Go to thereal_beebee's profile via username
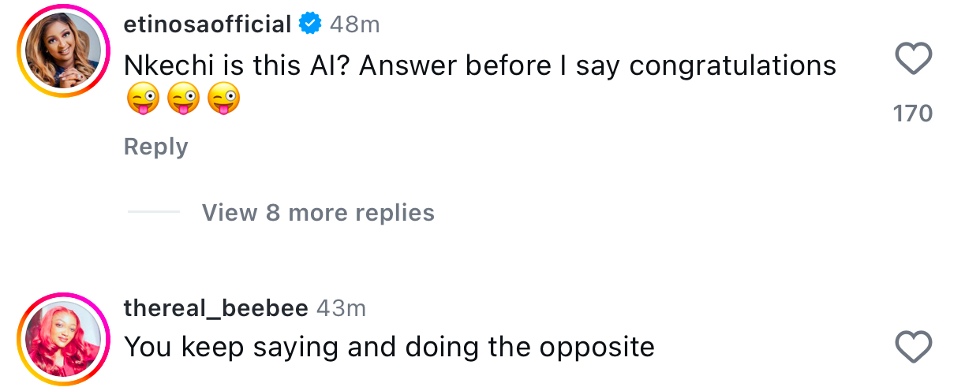 pyautogui.click(x=215, y=308)
